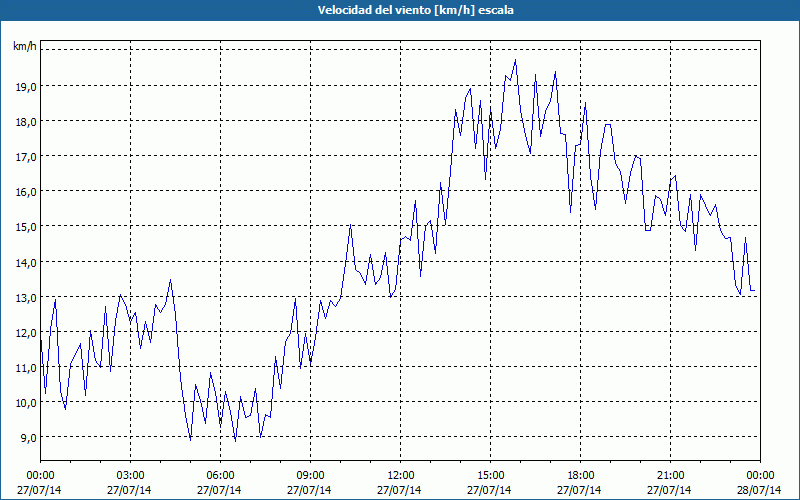Click the chart title 'Velocidad del viento [km/h] escala'
This screenshot has height=500, width=800.
[415, 10]
